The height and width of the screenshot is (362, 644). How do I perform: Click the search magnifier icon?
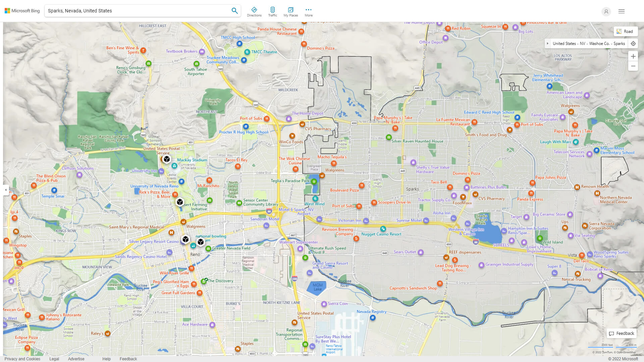234,10
